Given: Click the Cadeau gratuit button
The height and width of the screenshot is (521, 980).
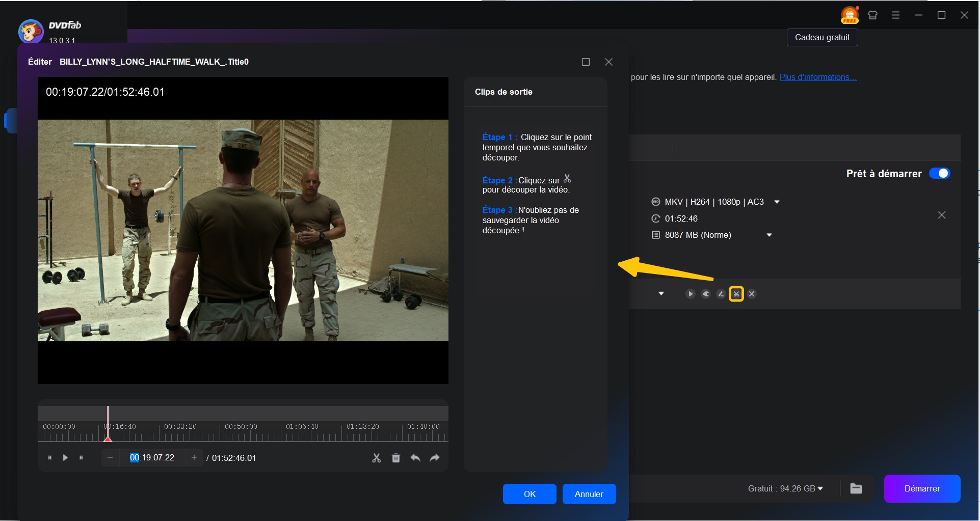Looking at the screenshot, I should coord(822,38).
